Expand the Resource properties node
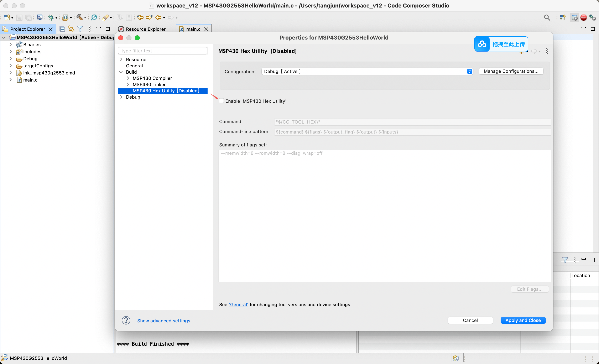 tap(121, 59)
